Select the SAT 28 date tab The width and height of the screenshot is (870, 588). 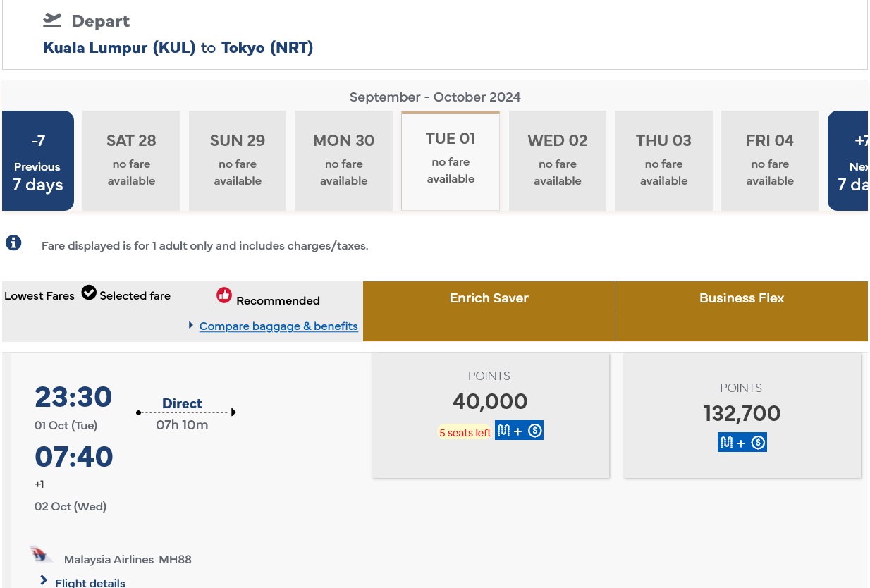click(131, 161)
